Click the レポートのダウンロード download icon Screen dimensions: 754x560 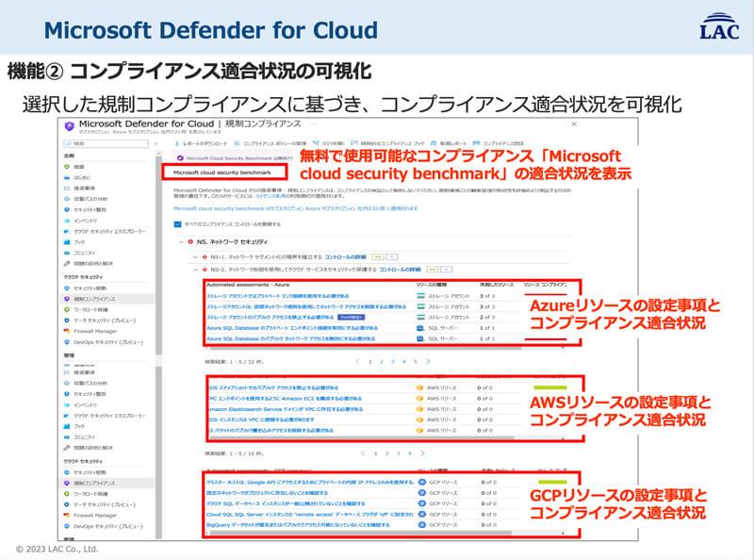177,143
